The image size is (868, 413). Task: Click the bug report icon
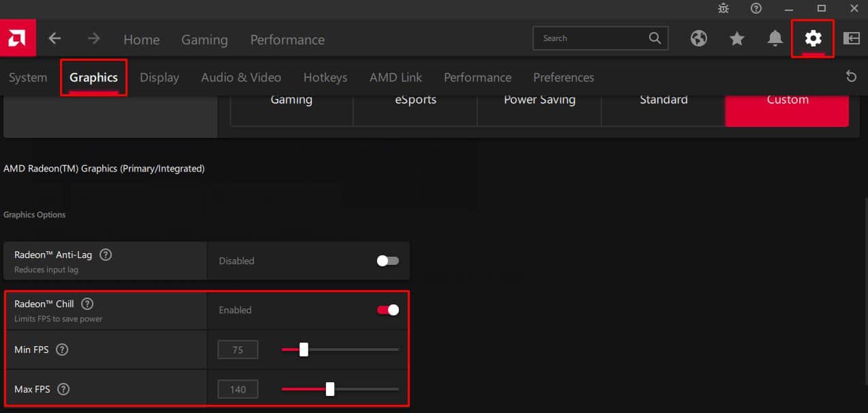[723, 8]
